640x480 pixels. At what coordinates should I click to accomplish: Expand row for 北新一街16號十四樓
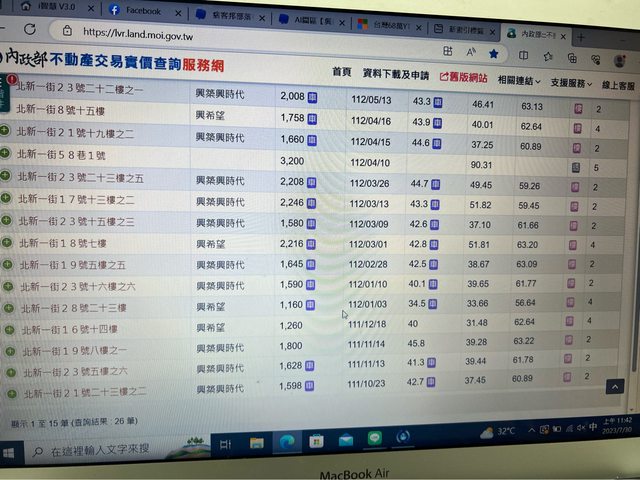point(7,327)
